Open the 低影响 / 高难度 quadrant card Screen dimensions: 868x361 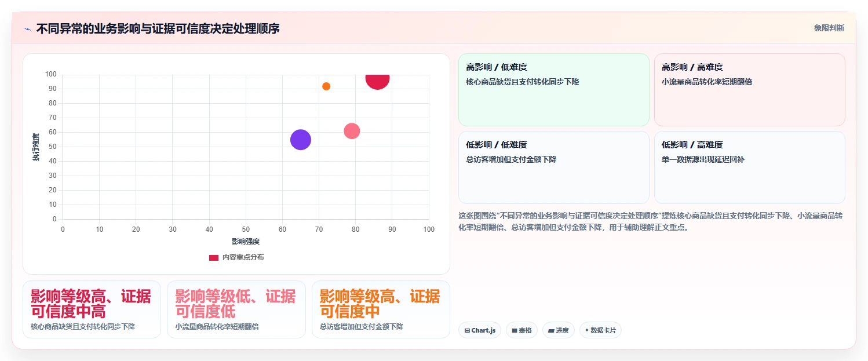pos(750,167)
